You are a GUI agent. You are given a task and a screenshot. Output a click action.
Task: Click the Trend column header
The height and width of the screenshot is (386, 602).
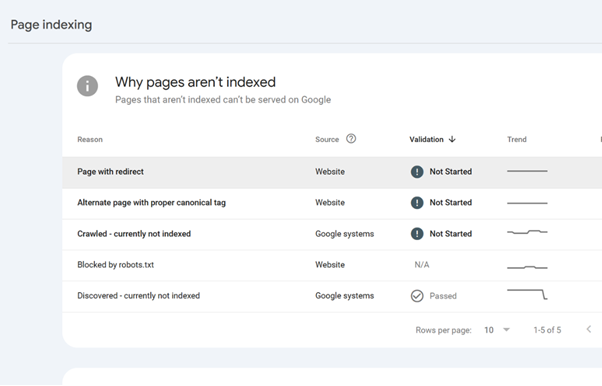click(x=517, y=139)
